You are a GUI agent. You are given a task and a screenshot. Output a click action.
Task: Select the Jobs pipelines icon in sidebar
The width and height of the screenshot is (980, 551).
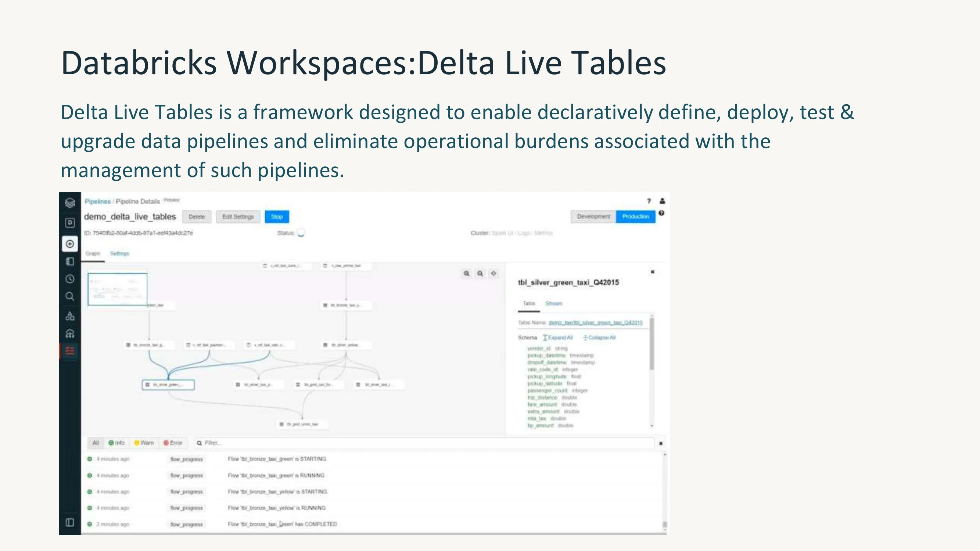[x=69, y=350]
